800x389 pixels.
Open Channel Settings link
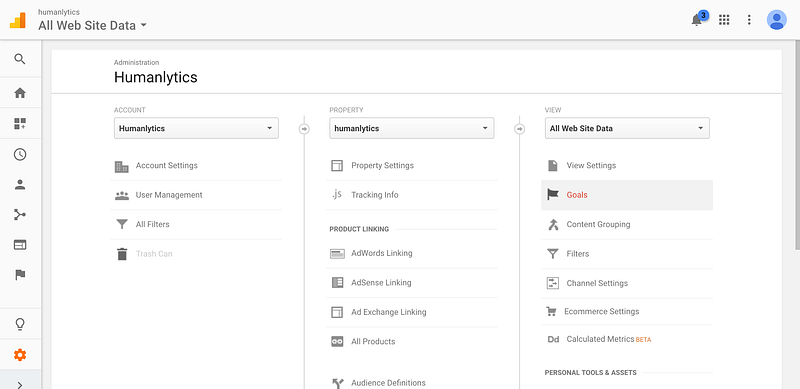[x=597, y=283]
